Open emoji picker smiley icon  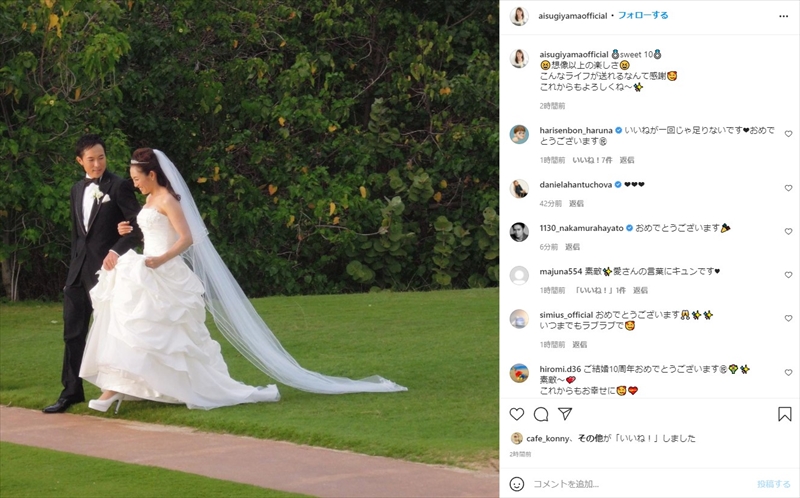pos(517,484)
